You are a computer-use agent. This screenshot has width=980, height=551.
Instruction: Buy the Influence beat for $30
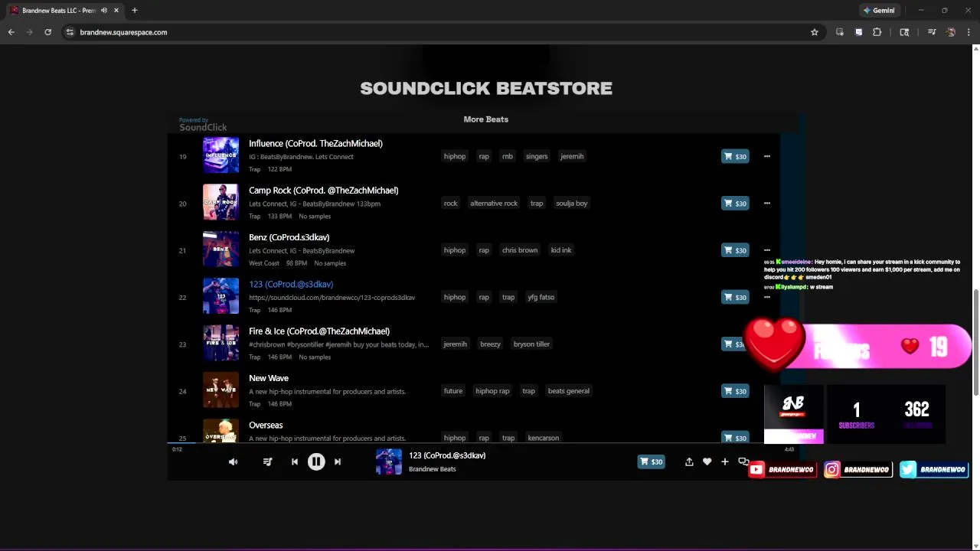(x=735, y=156)
